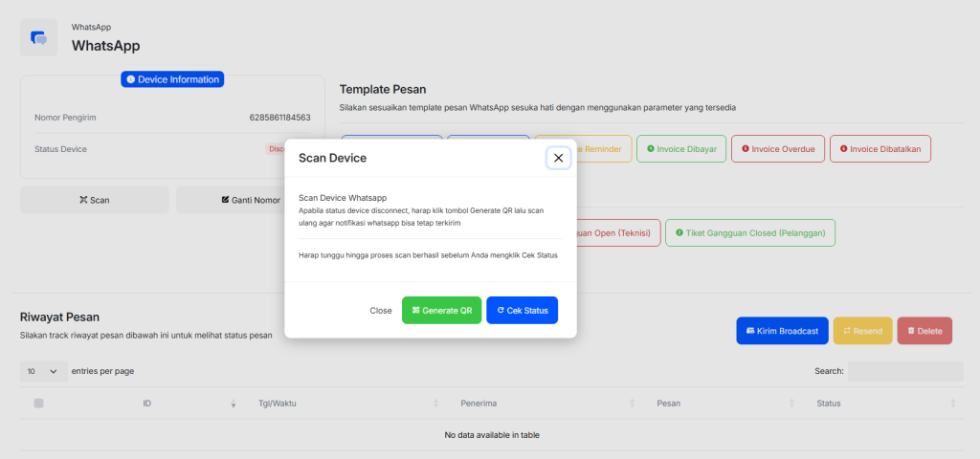Sort table by Pesan column
Image resolution: width=980 pixels, height=459 pixels.
668,404
